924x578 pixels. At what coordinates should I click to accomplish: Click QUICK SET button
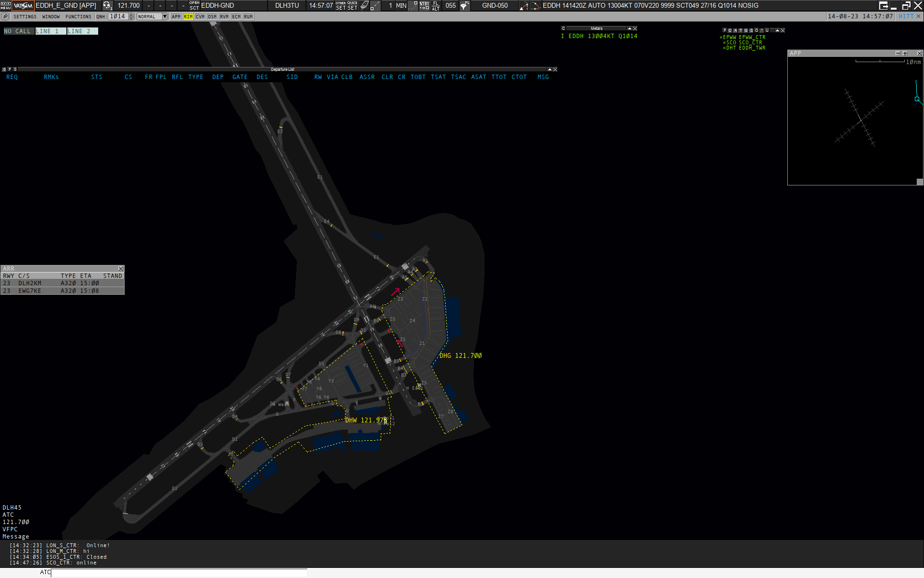[352, 5]
